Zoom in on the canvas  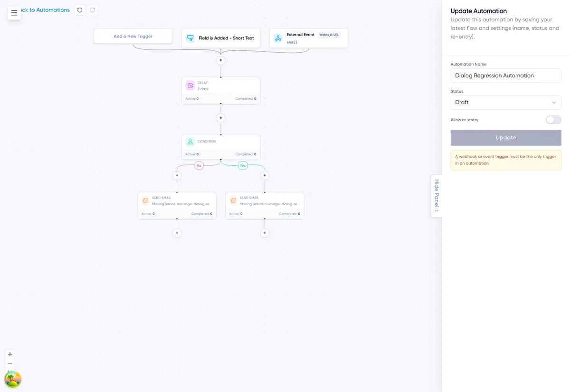10,354
